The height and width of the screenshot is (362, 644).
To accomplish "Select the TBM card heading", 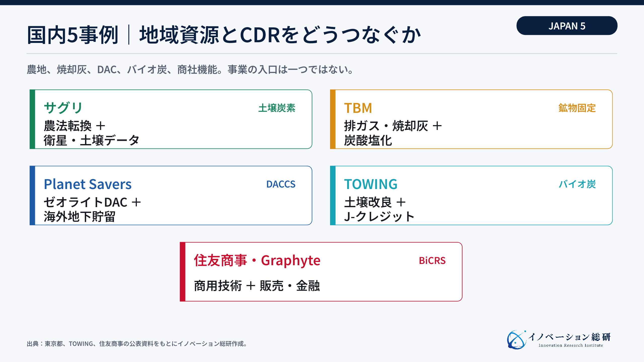I will pyautogui.click(x=358, y=108).
